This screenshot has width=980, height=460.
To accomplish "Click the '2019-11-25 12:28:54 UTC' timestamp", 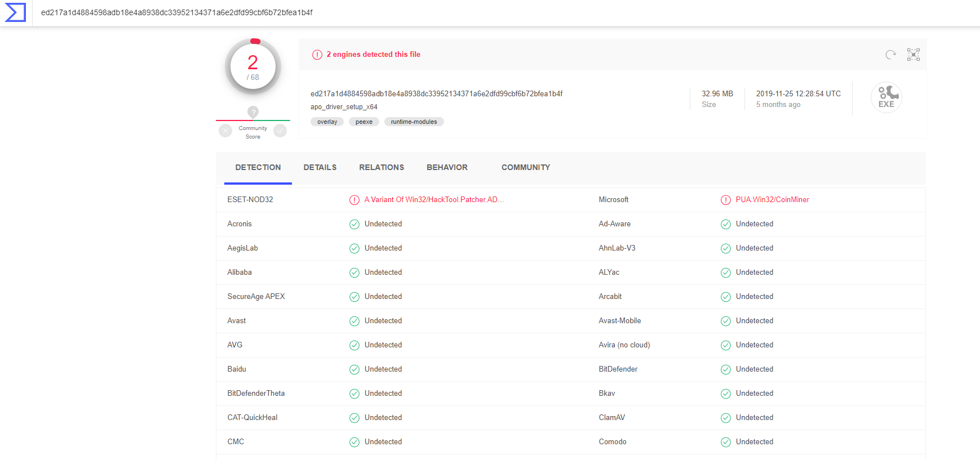I will 799,94.
